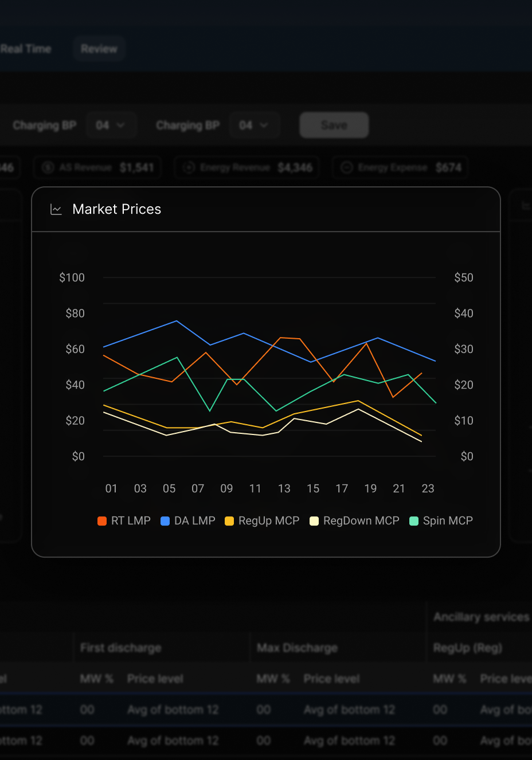Image resolution: width=532 pixels, height=760 pixels.
Task: Click the Energy Expense minus icon
Action: (347, 167)
